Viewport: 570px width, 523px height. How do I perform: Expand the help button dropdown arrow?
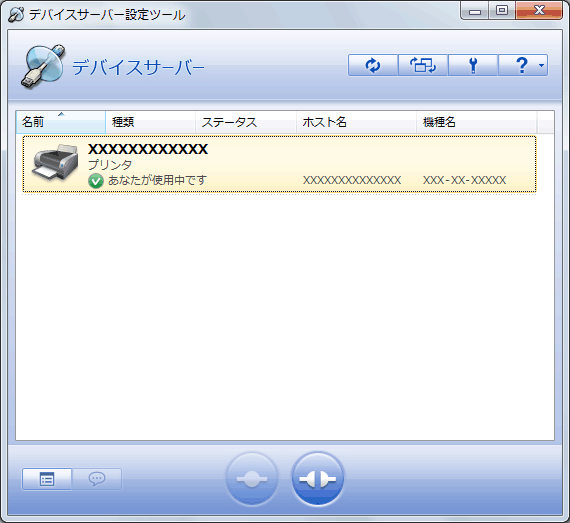click(x=542, y=66)
